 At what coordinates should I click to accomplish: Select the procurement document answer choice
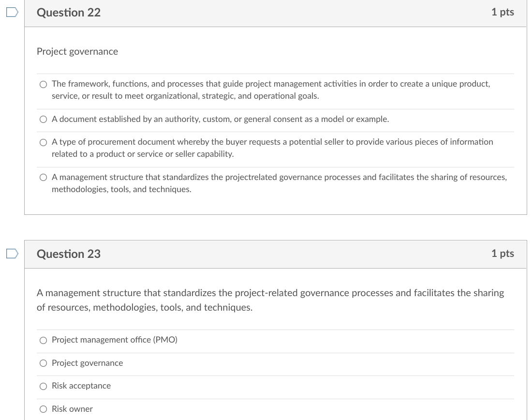(43, 142)
